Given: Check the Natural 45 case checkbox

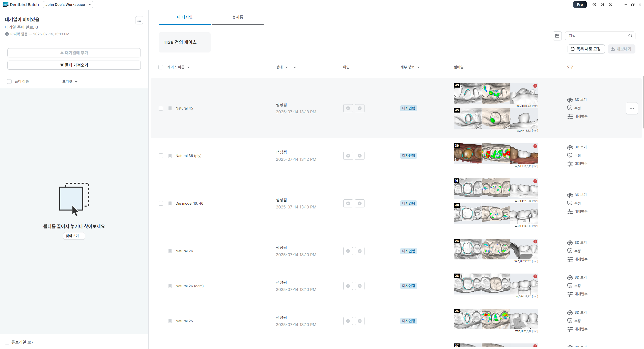Looking at the screenshot, I should (161, 108).
